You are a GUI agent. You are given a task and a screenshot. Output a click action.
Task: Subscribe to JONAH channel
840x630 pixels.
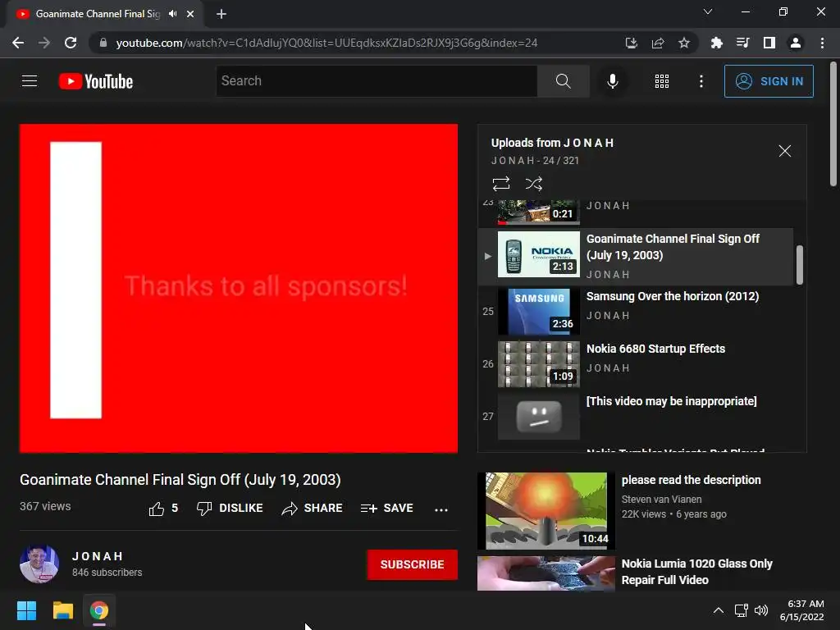412,564
